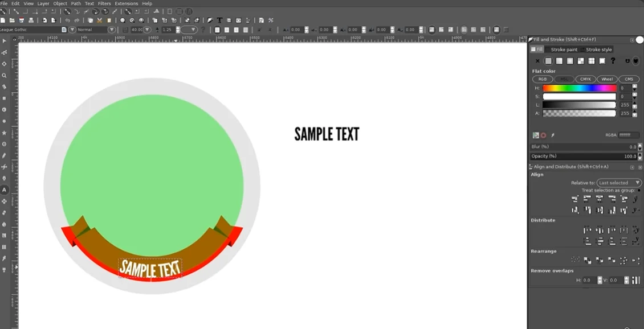Toggle Treat selection as group checkbox
The image size is (644, 329).
[x=639, y=190]
